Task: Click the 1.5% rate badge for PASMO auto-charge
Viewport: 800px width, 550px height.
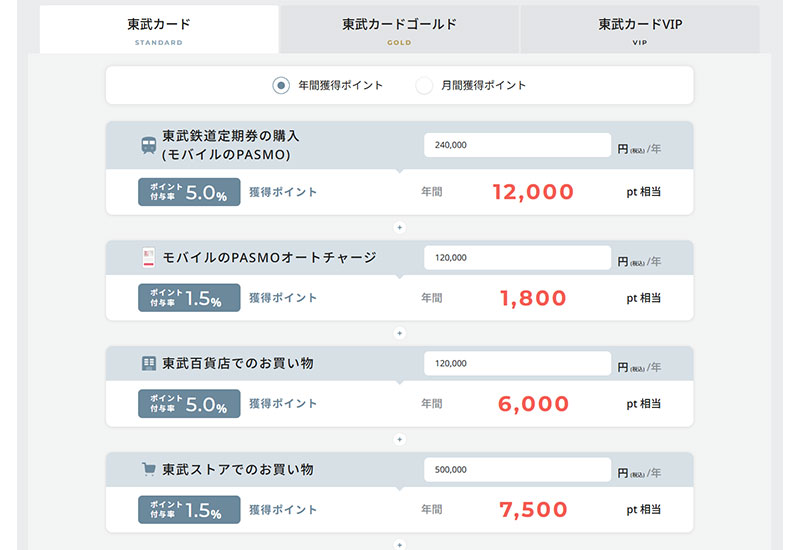Action: tap(189, 298)
